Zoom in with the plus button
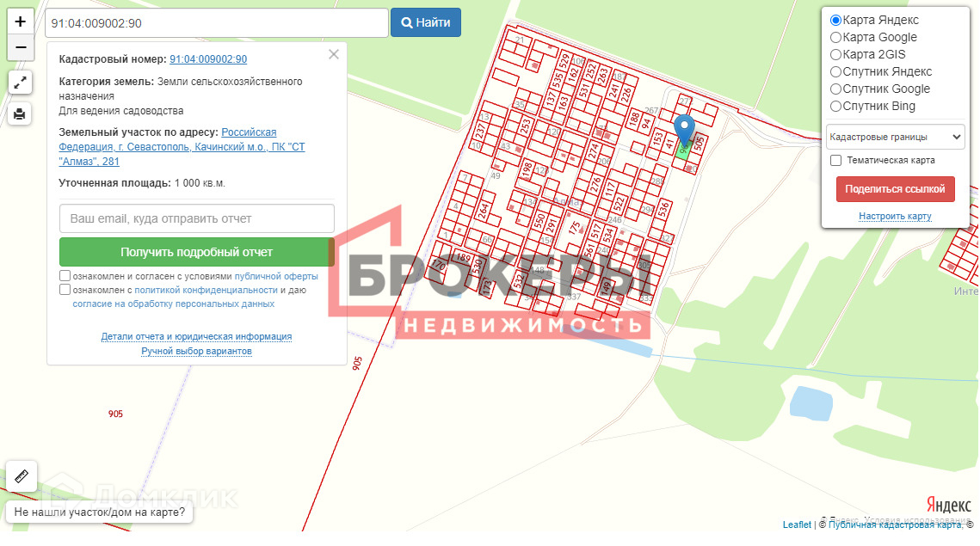 point(20,21)
